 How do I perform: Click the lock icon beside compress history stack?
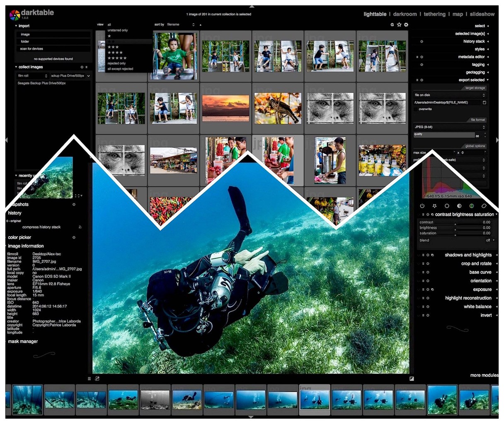point(80,227)
